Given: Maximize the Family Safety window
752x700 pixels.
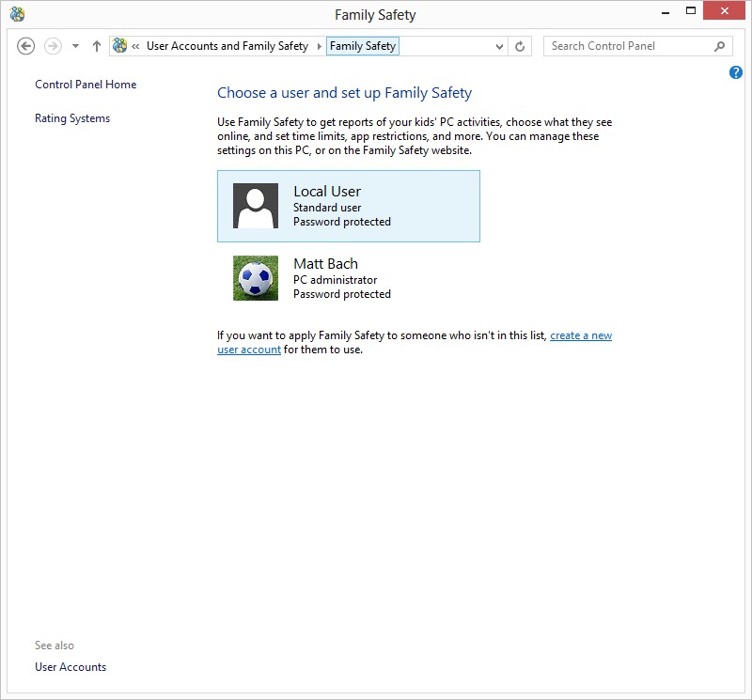Looking at the screenshot, I should pyautogui.click(x=691, y=10).
